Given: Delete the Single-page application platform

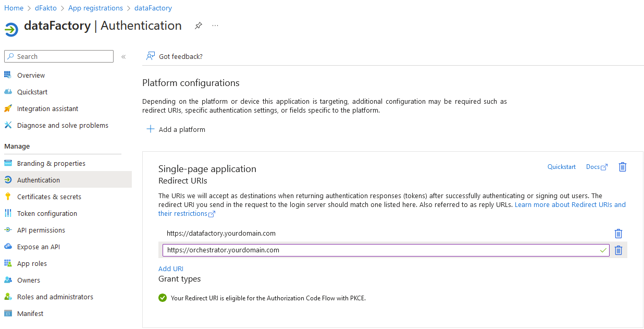Looking at the screenshot, I should tap(622, 167).
